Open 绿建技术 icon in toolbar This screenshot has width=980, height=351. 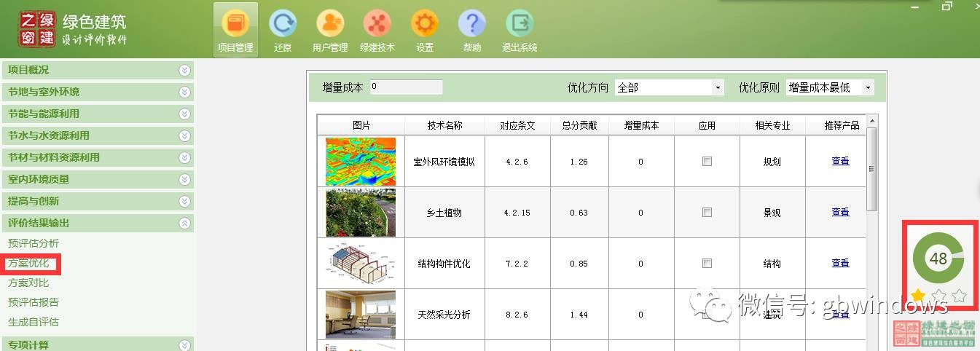click(x=377, y=30)
